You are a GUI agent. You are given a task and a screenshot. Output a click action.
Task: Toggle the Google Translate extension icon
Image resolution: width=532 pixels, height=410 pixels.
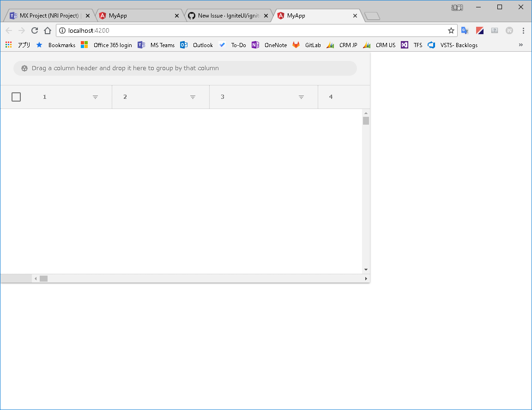465,30
